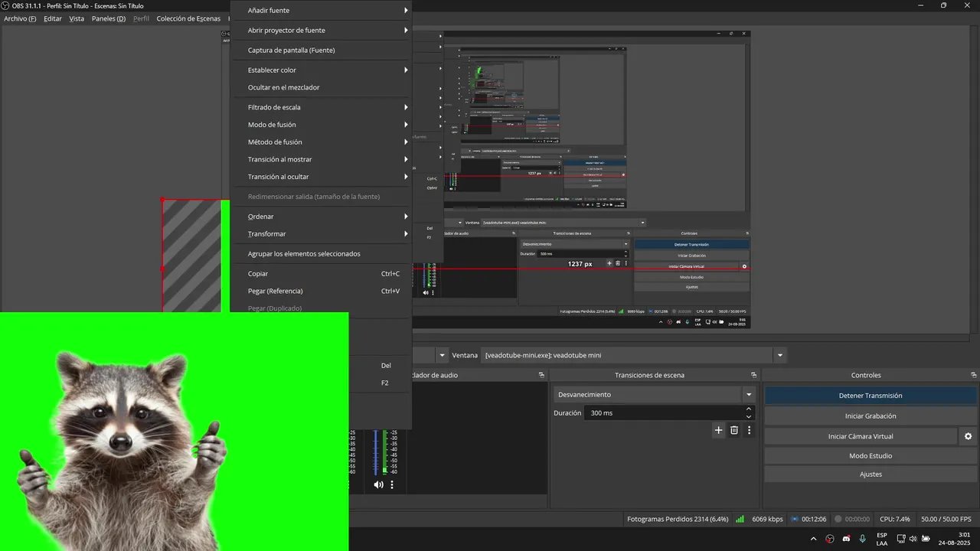Open Ajustes from the Controles panel

coord(871,474)
